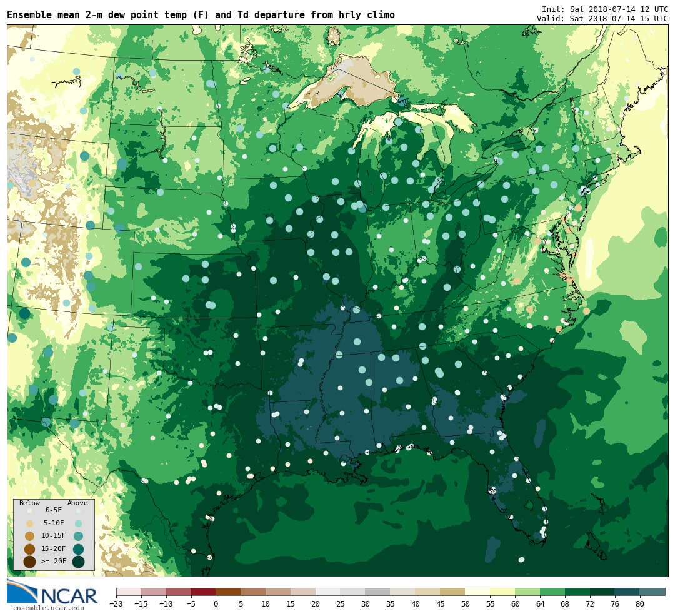Click the Below >= 20F dark brown circle
Image resolution: width=675 pixels, height=616 pixels.
[29, 562]
